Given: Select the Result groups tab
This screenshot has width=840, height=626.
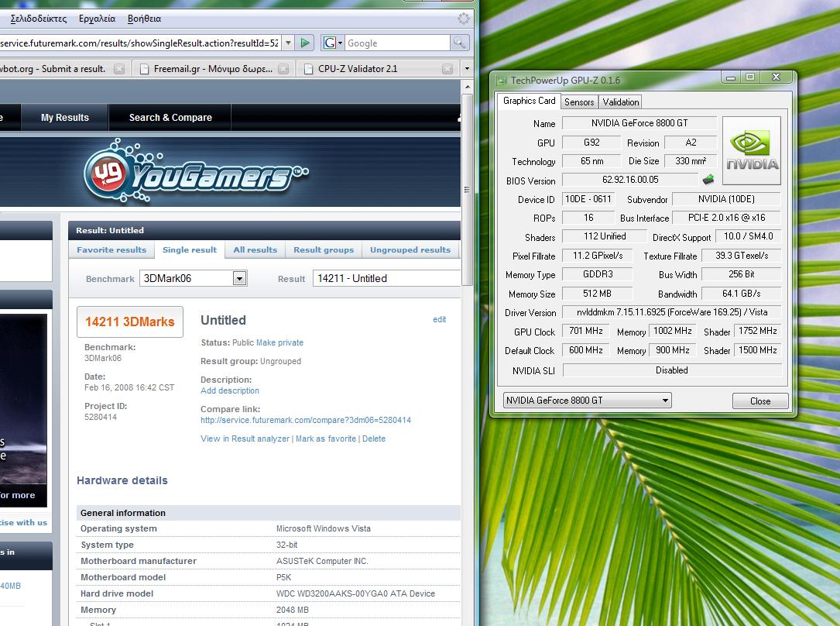Looking at the screenshot, I should (324, 249).
